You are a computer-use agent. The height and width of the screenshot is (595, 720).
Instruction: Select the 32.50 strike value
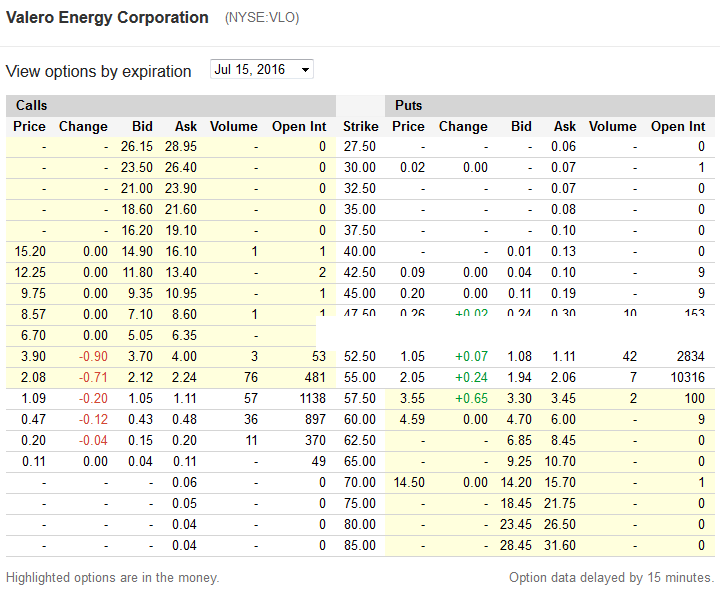click(x=360, y=189)
